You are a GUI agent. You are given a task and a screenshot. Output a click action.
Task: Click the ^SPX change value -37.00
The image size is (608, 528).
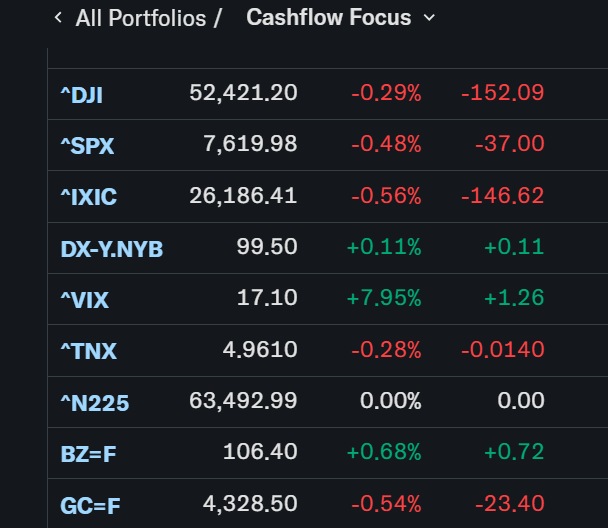[x=510, y=144]
